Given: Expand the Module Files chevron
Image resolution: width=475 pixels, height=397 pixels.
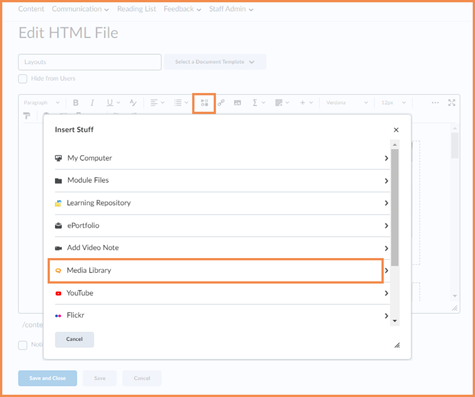Looking at the screenshot, I should pos(386,181).
